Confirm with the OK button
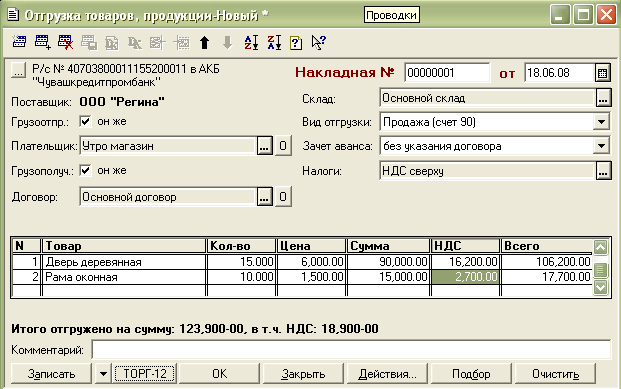Viewport: 621px width, 389px height. point(219,374)
